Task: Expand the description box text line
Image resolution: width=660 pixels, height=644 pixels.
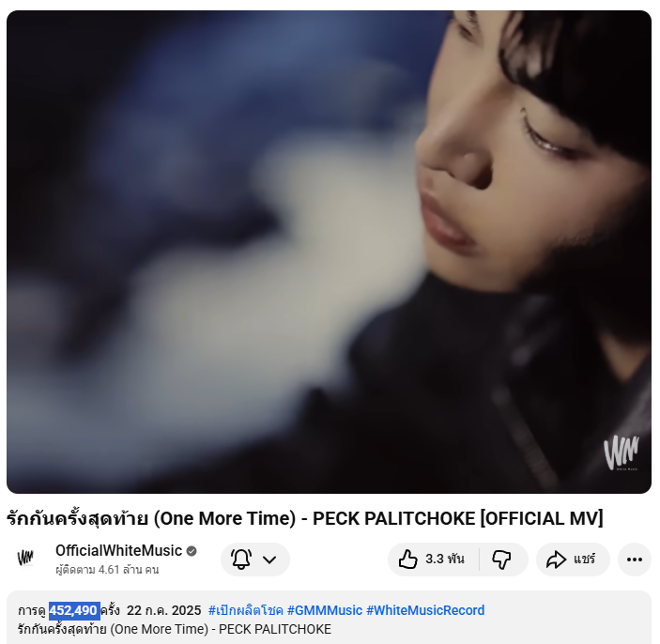Action: tap(175, 629)
